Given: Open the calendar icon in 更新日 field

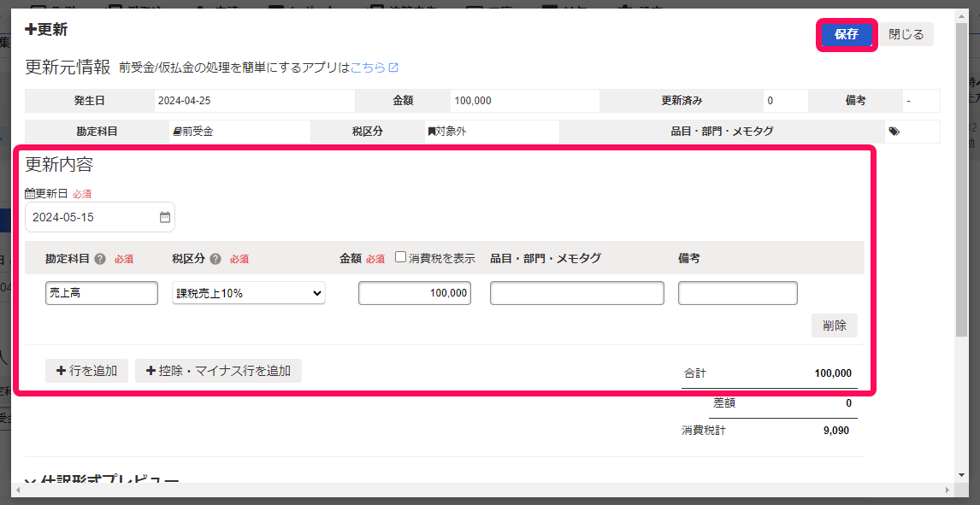Looking at the screenshot, I should pyautogui.click(x=165, y=217).
